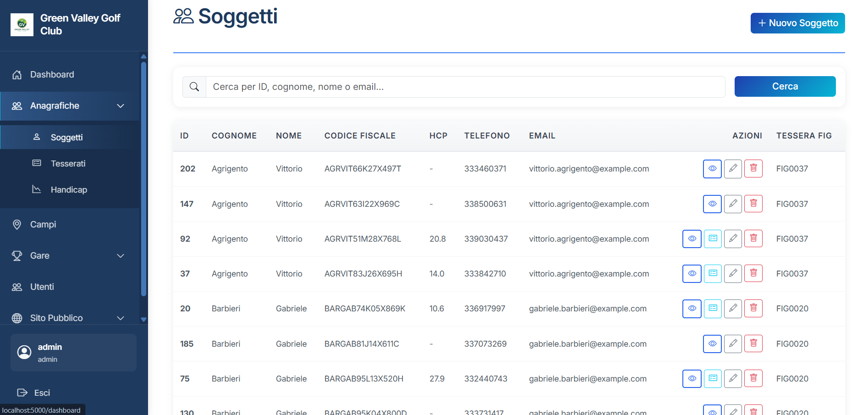Select the Gare trophy icon
This screenshot has width=868, height=415.
tap(17, 256)
